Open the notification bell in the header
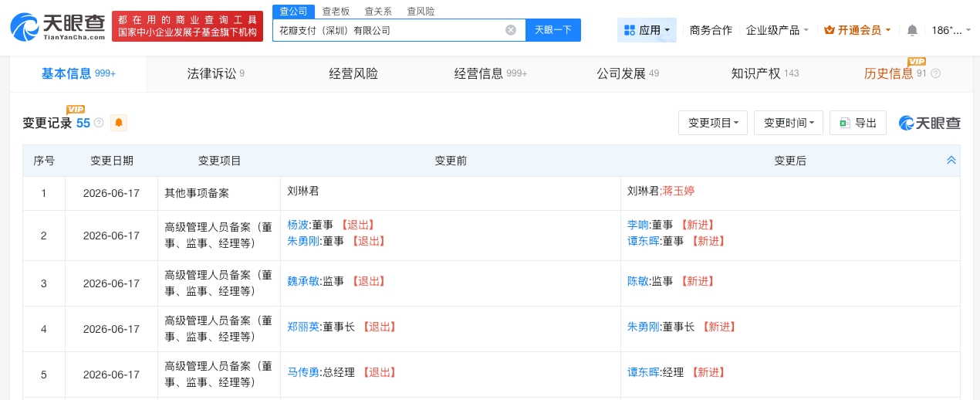 point(912,30)
